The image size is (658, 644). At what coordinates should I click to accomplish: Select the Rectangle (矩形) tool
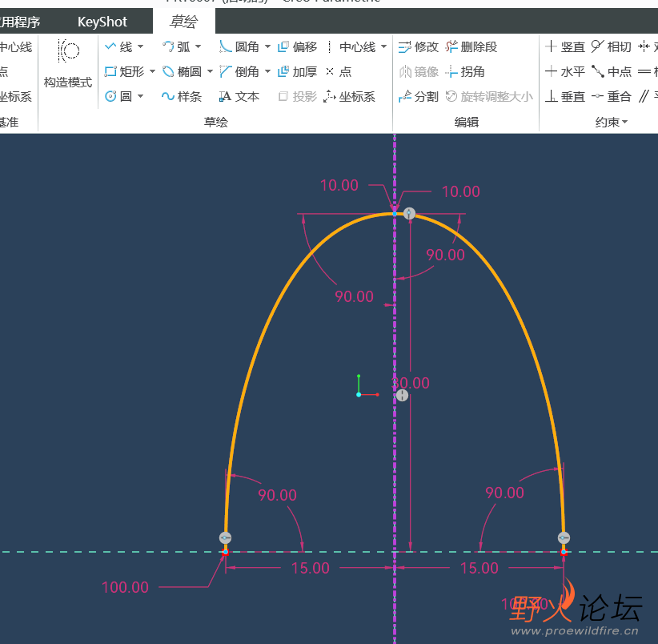coord(125,72)
